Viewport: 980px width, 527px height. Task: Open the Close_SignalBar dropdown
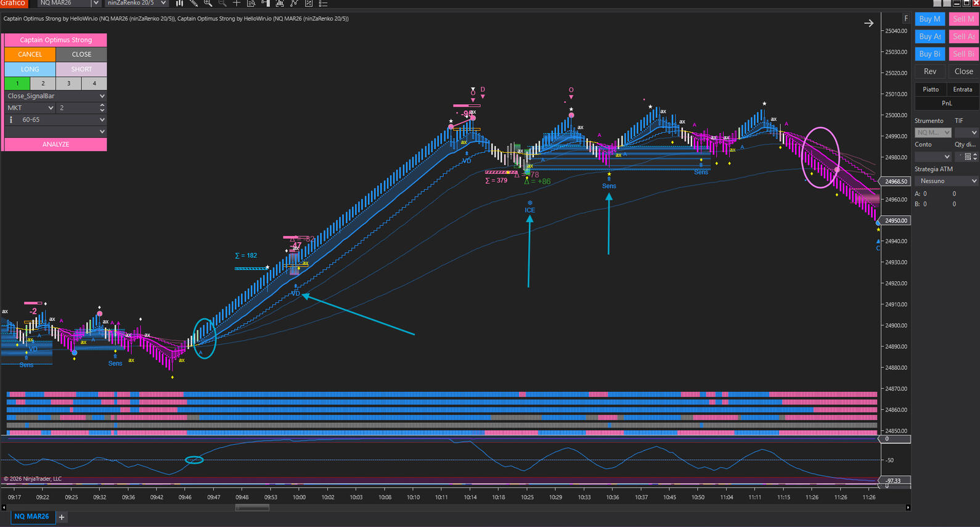click(x=55, y=96)
